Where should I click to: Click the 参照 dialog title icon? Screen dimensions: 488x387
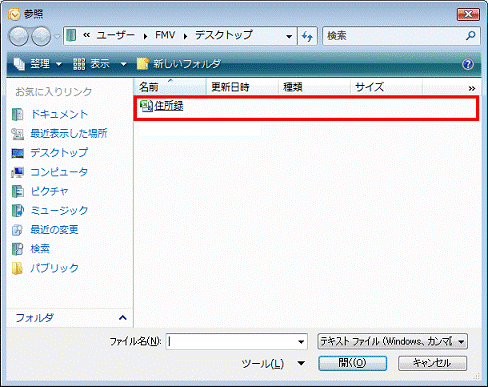tap(14, 14)
